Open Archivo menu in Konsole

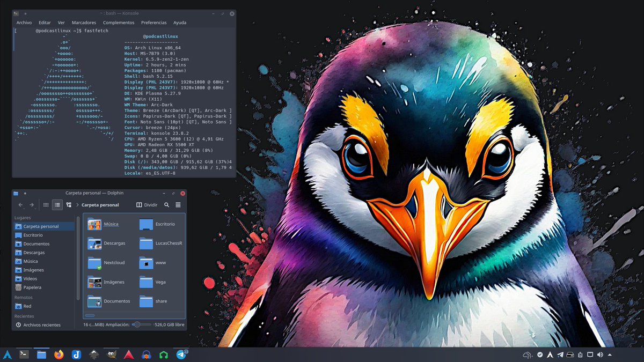coord(24,23)
